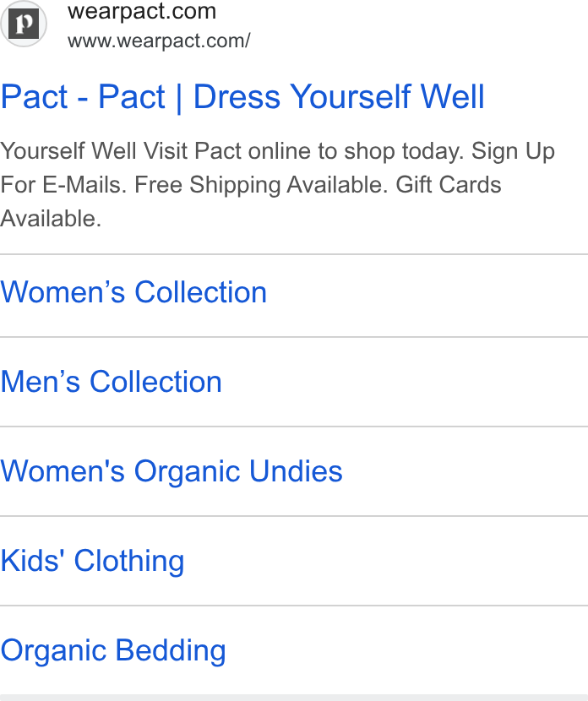Click the word "Men's" in the second sitelink

(40, 382)
